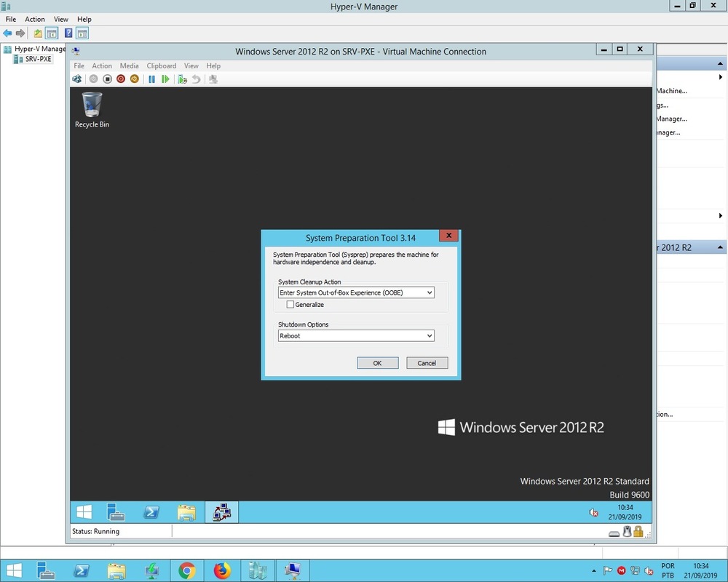Viewport: 728px width, 582px height.
Task: Click the red Shut Down icon
Action: [x=121, y=79]
